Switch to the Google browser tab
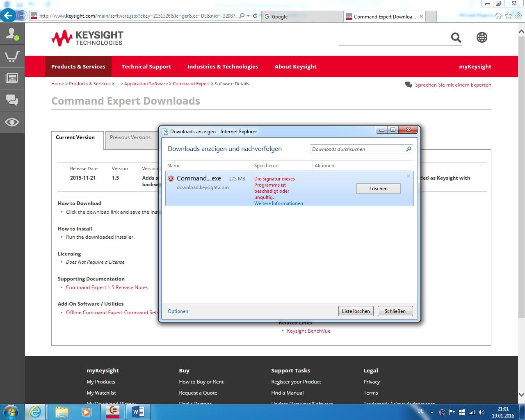Screen dimensions: 525x420 (x=301, y=16)
